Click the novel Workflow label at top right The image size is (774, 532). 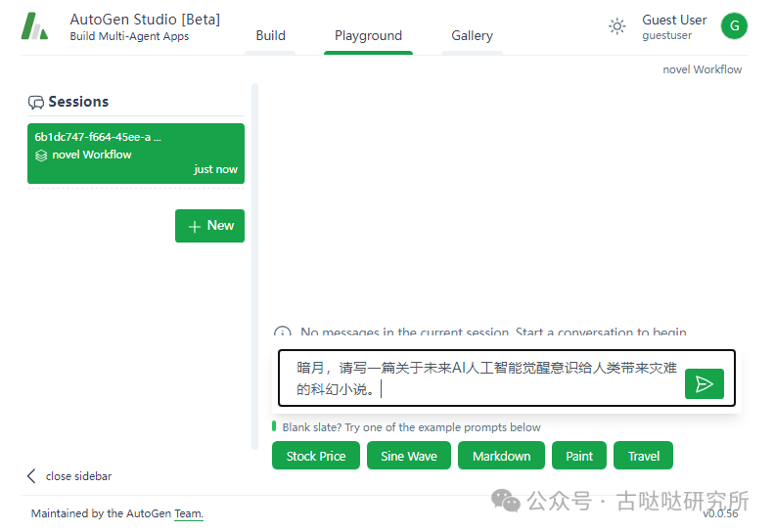coord(702,69)
